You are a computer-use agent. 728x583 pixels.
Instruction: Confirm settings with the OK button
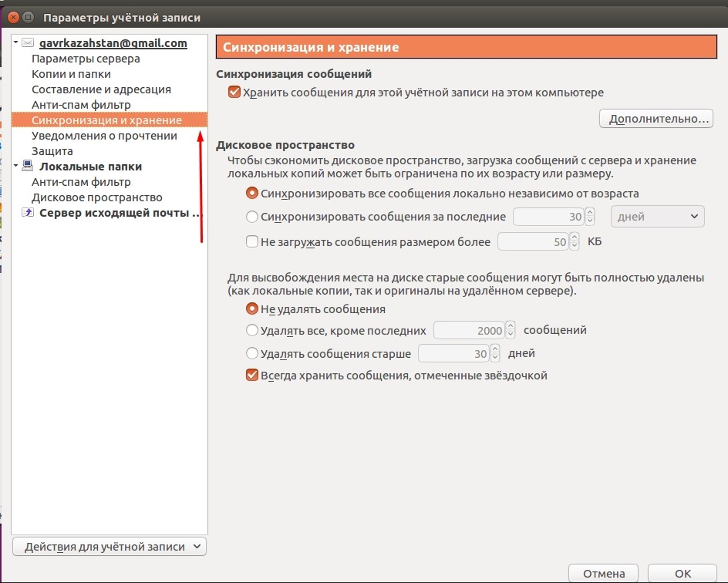click(682, 573)
